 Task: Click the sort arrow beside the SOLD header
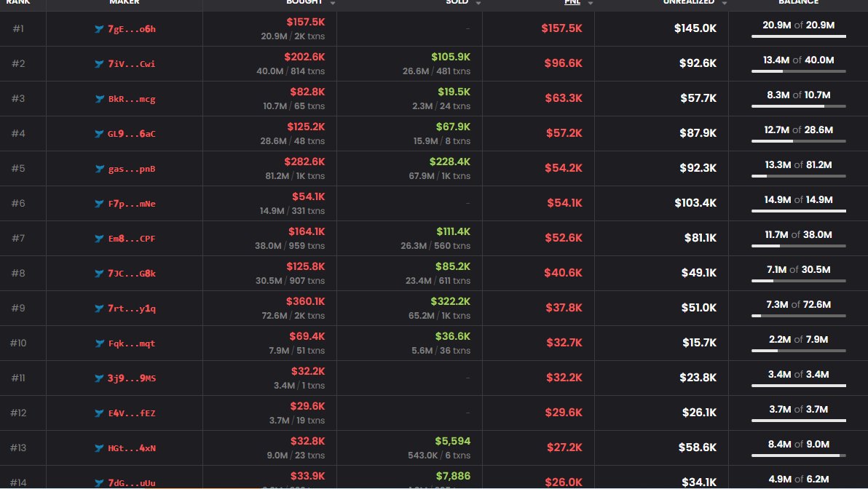coord(478,3)
